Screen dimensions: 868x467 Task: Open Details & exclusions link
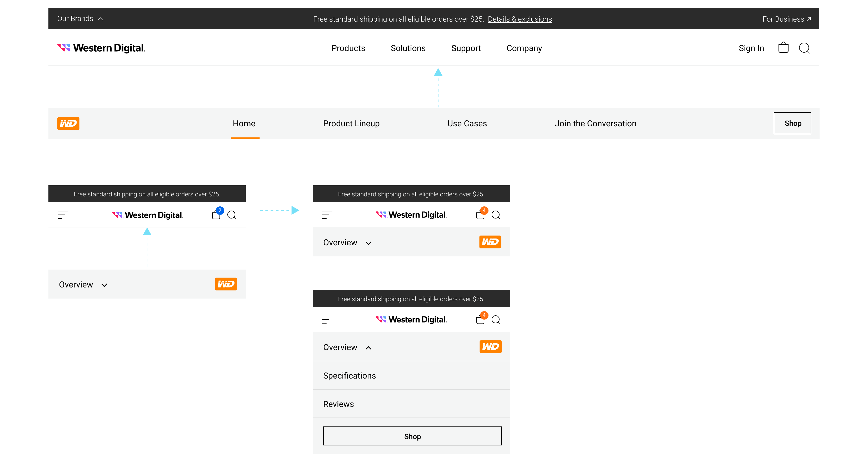520,19
